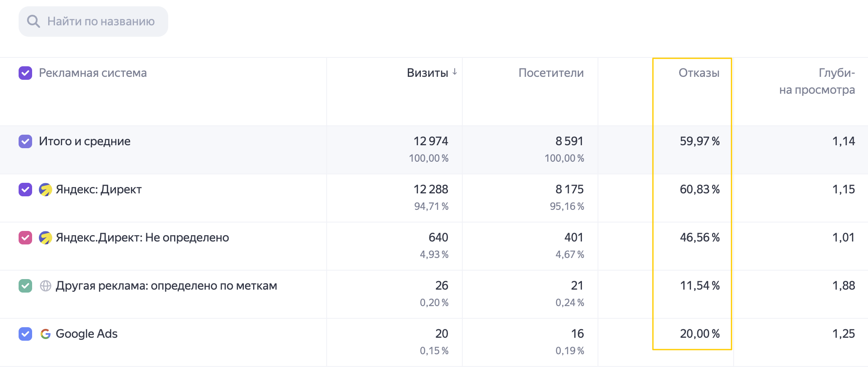Open the Яндекс: Директ row link
This screenshot has width=868, height=369.
pyautogui.click(x=98, y=190)
